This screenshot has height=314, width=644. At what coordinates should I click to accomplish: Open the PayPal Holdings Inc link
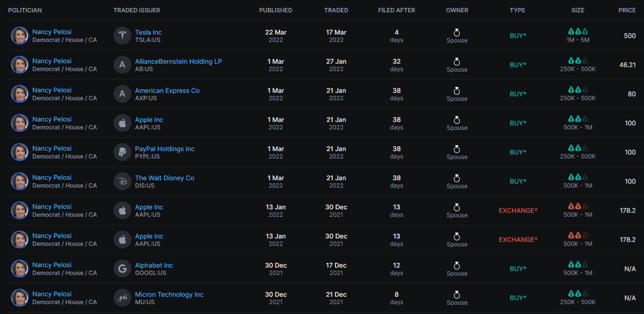point(165,149)
